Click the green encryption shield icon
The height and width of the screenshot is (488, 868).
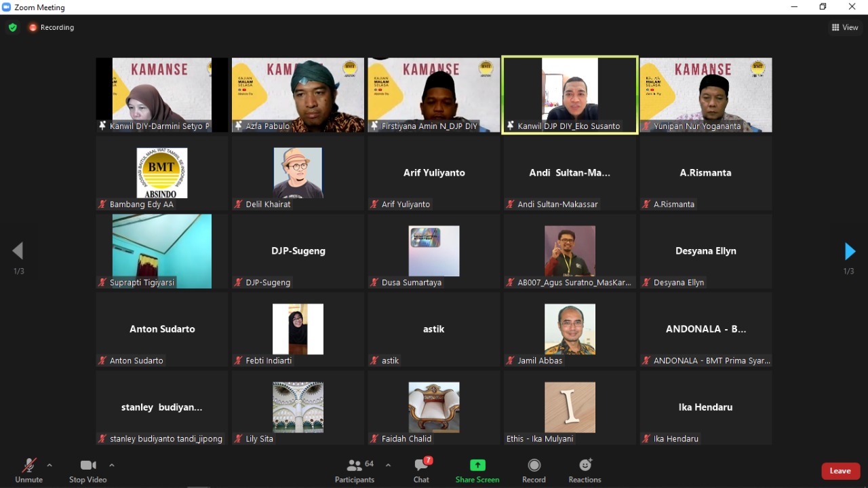pyautogui.click(x=12, y=28)
